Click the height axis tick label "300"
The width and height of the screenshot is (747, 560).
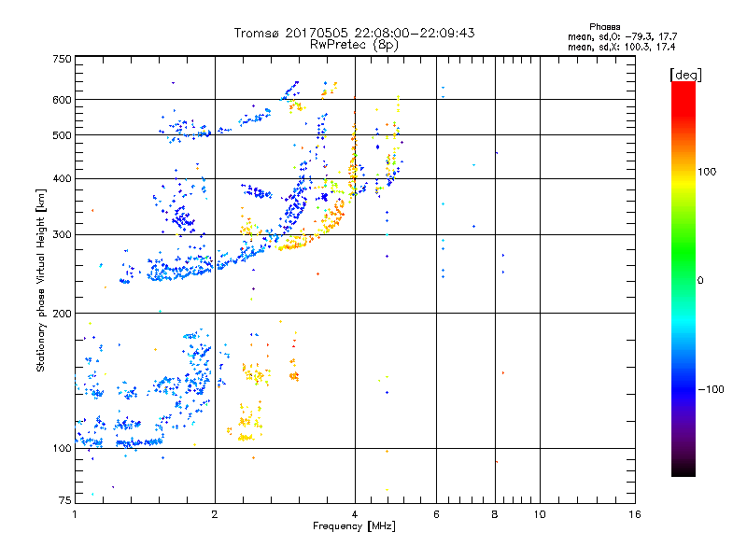(62, 234)
